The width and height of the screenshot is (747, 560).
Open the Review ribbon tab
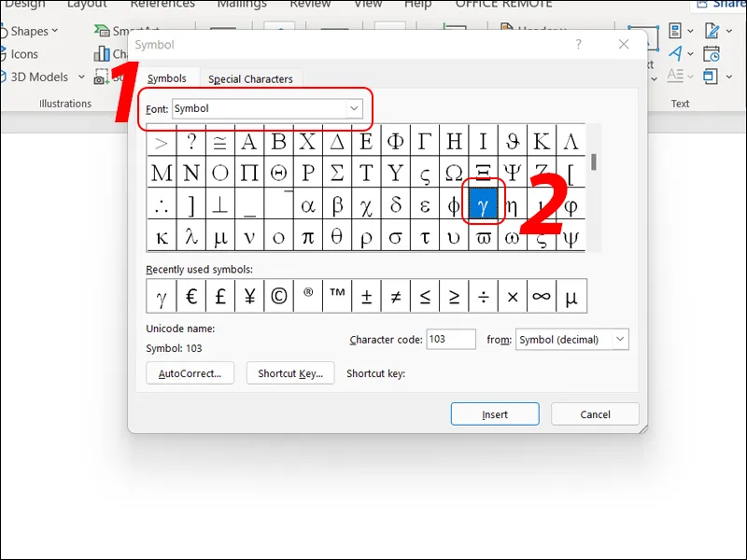click(x=310, y=4)
